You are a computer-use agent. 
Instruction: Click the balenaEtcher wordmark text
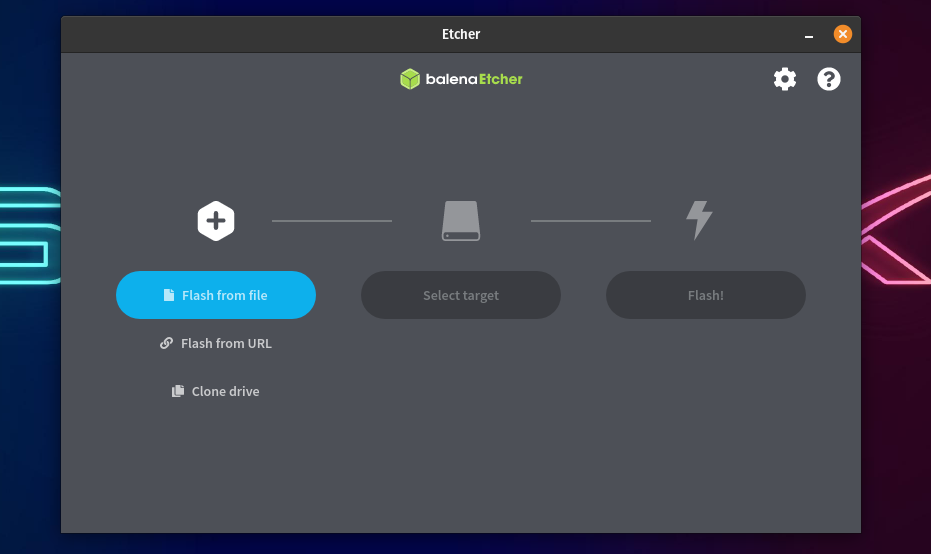[474, 79]
